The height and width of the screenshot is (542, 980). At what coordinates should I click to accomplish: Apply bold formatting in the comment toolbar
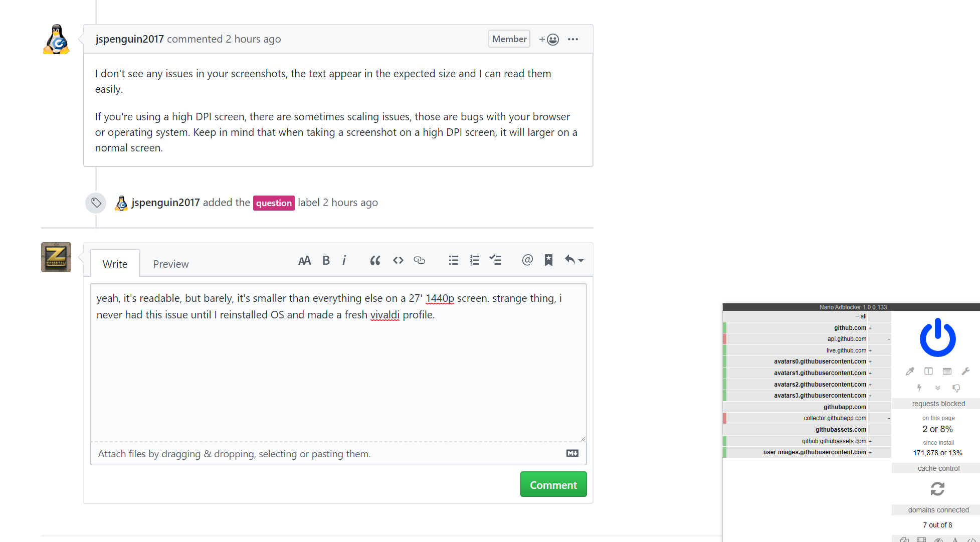(x=326, y=260)
